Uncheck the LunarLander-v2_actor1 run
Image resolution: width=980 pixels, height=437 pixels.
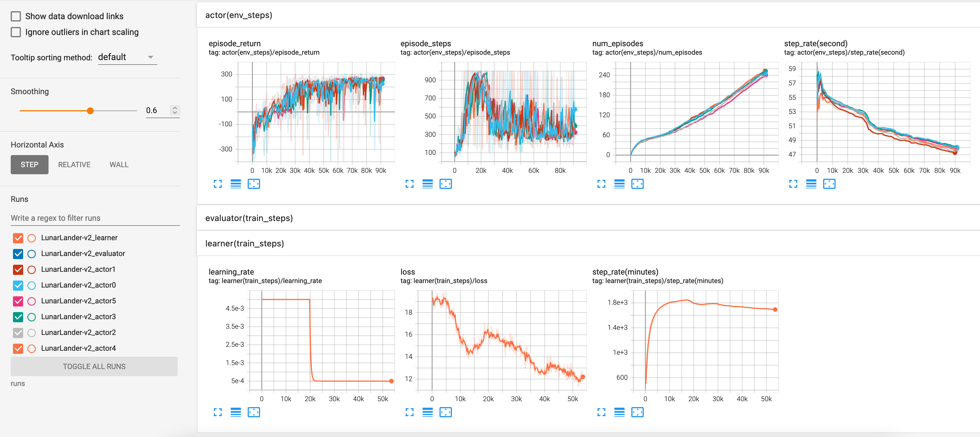coord(18,270)
